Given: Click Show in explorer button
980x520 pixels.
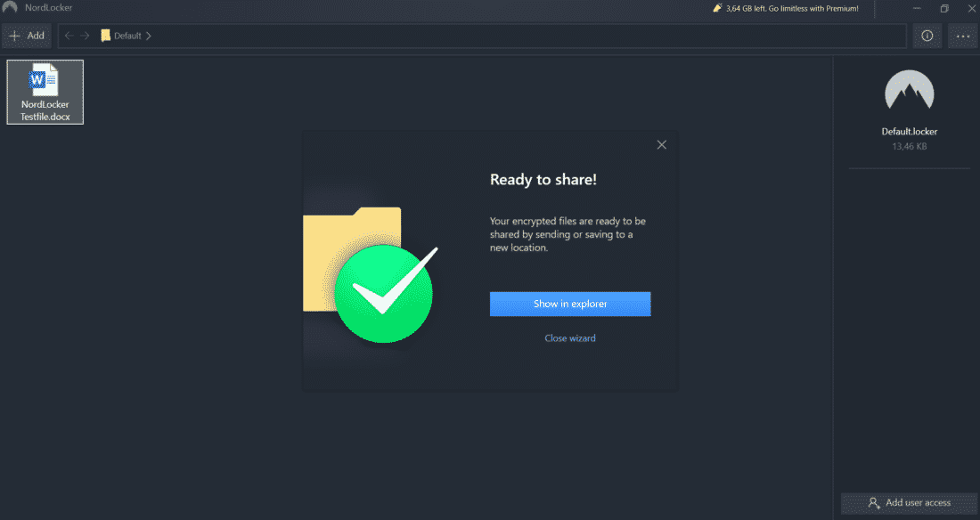Looking at the screenshot, I should pyautogui.click(x=570, y=304).
